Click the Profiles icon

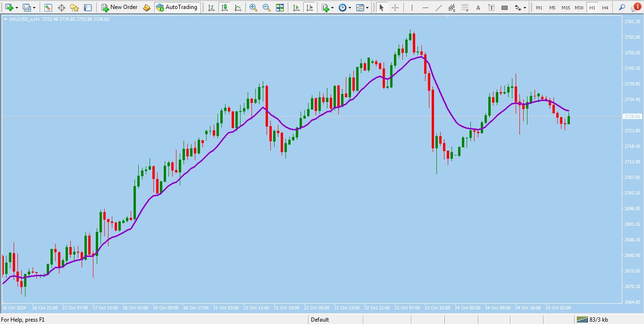pos(26,8)
